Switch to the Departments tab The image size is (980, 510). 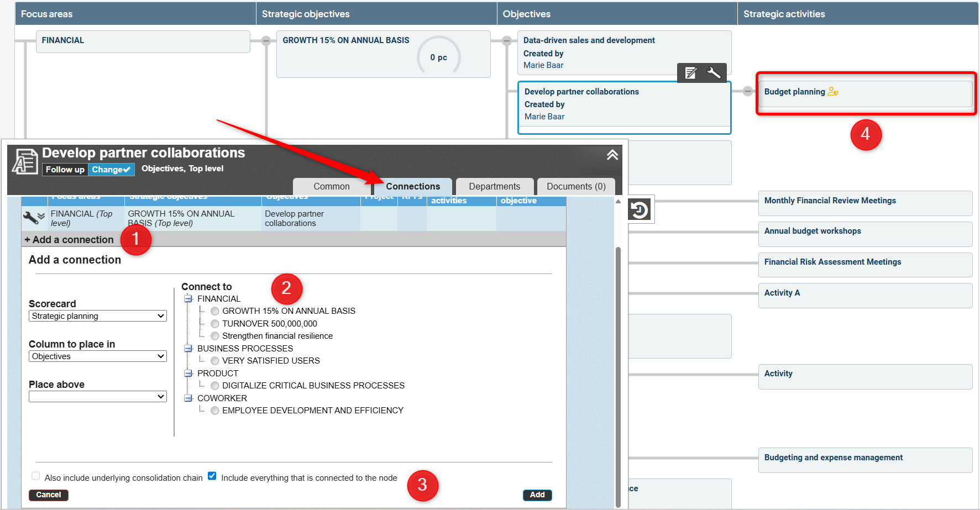click(x=494, y=187)
